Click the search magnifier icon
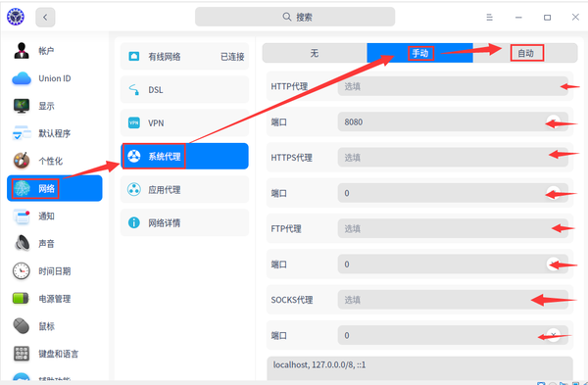Viewport: 588px width, 385px height. click(287, 17)
